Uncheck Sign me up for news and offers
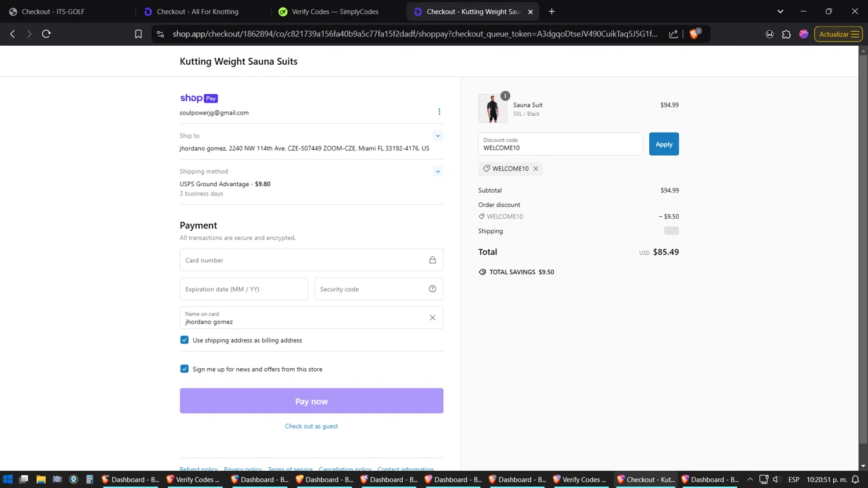The image size is (868, 488). coord(184,369)
